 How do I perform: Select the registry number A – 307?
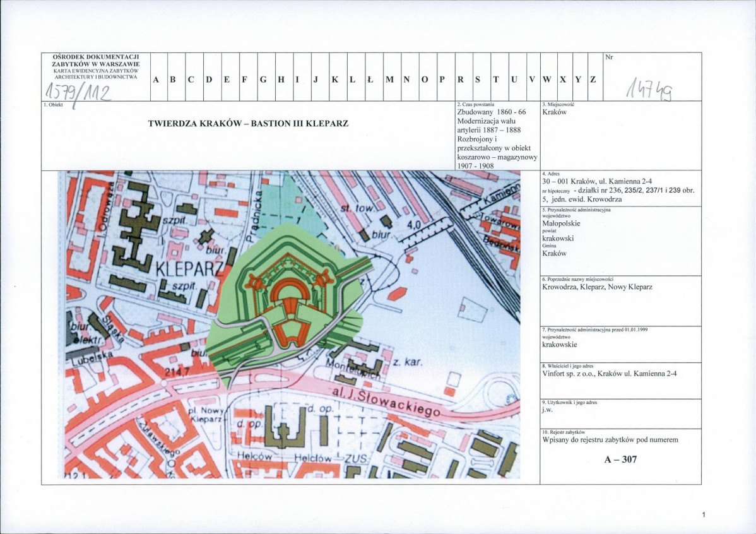620,460
